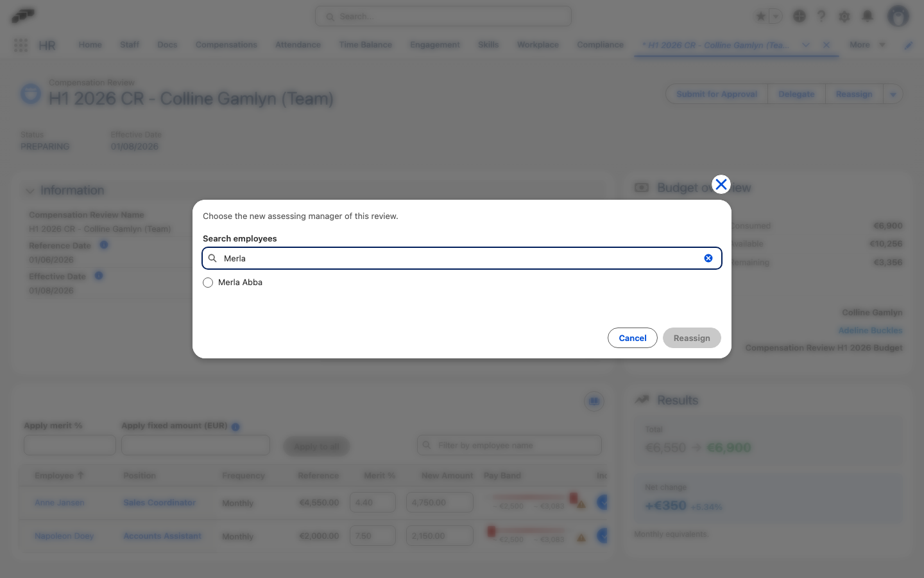Click the Filter by employee name field
The width and height of the screenshot is (924, 578).
tap(509, 445)
